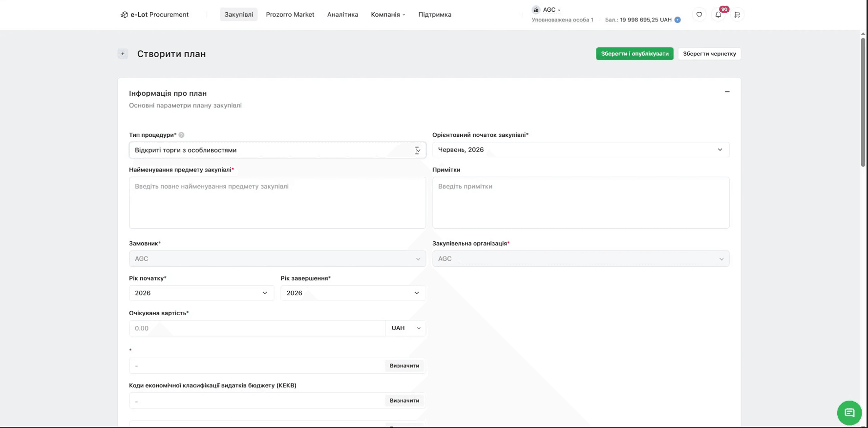The height and width of the screenshot is (428, 868).
Task: Open the shopping cart icon
Action: coord(737,15)
